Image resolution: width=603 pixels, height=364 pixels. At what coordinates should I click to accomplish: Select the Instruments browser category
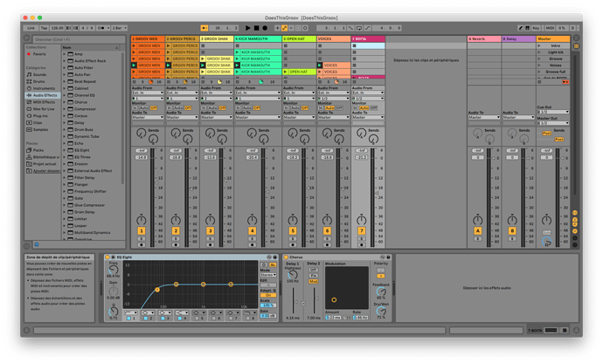pos(43,88)
